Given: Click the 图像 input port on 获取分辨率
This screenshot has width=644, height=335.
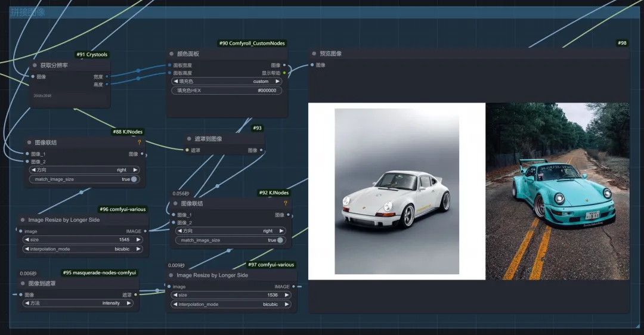Looking at the screenshot, I should coord(33,76).
